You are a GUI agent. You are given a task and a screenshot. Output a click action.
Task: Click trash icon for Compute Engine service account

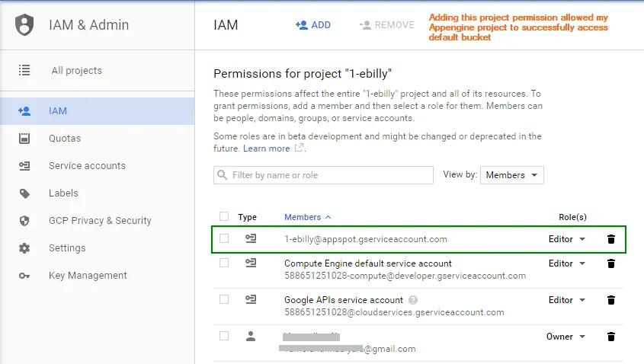coord(610,263)
